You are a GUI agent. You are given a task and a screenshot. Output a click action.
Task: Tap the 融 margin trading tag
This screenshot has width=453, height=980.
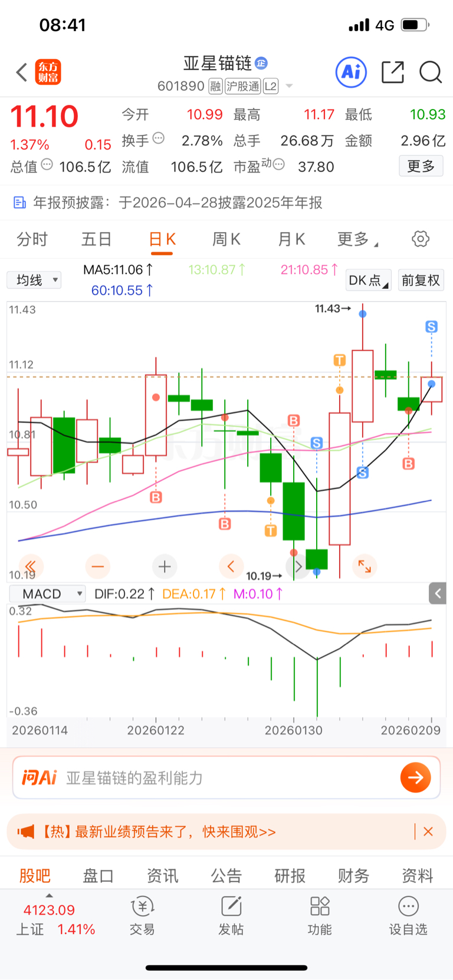[x=215, y=86]
